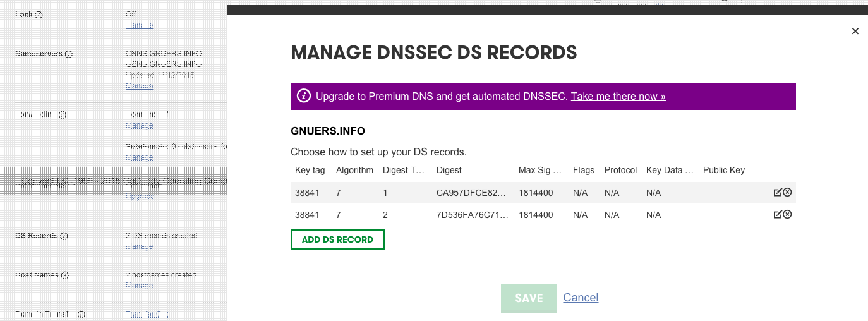This screenshot has height=321, width=868.
Task: Open the 'Take me there now' link
Action: pos(618,97)
